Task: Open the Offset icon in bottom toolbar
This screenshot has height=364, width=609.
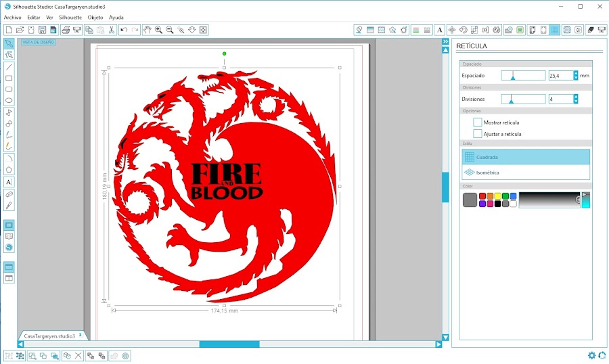Action: click(125, 356)
